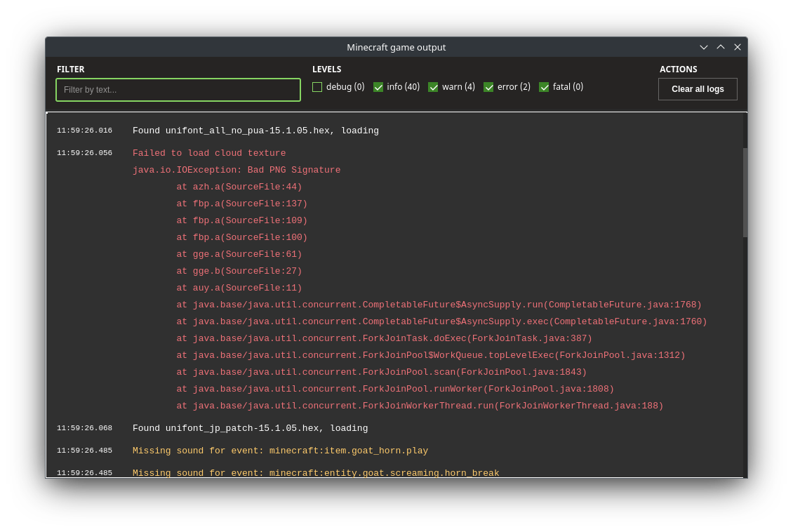
Task: Maximize window using the up chevron icon
Action: pos(721,47)
